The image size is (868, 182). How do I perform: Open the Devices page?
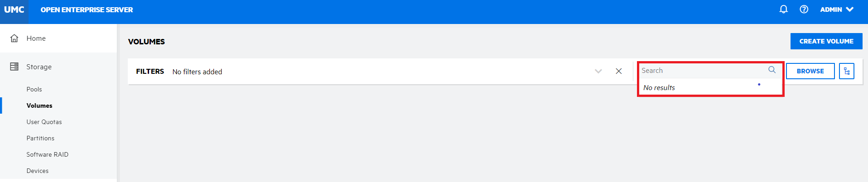click(37, 171)
